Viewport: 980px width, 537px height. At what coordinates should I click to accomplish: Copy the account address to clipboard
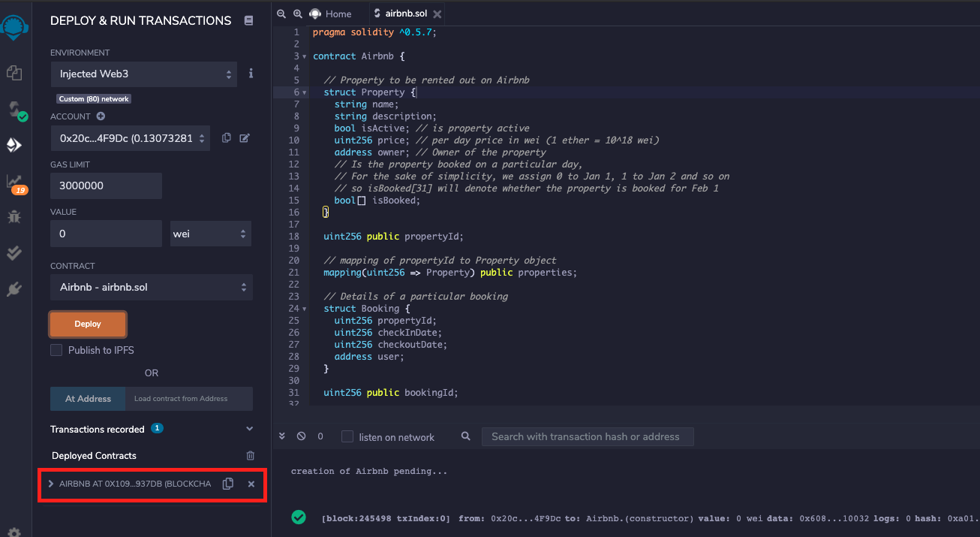226,138
